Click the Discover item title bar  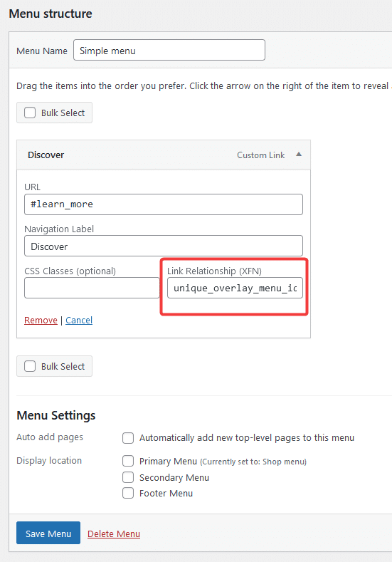[x=164, y=155]
